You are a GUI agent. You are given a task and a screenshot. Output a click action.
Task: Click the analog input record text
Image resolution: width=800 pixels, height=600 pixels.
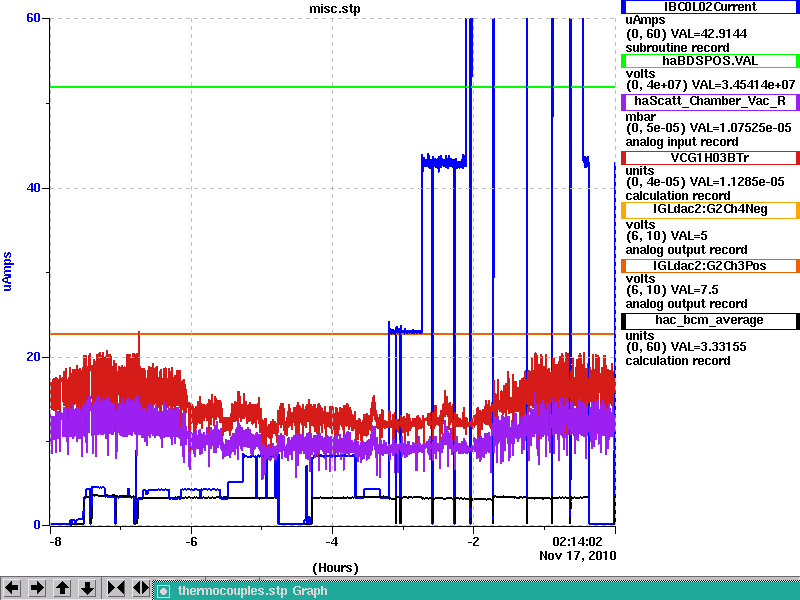coord(682,142)
